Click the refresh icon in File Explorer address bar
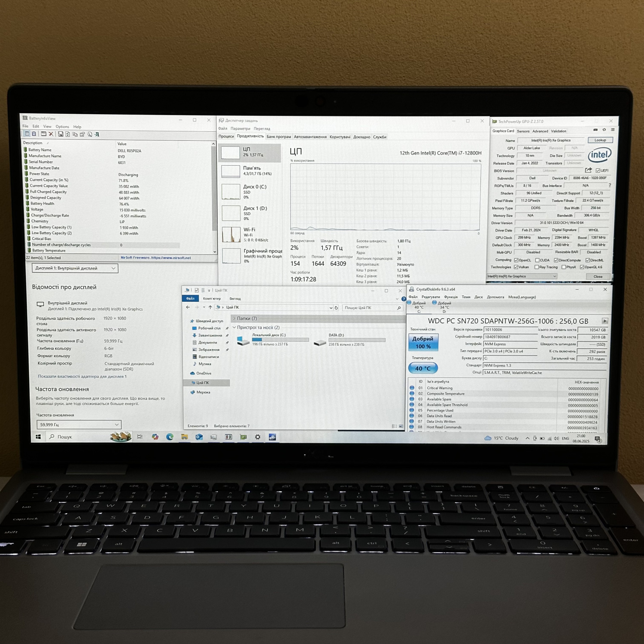 coord(336,308)
